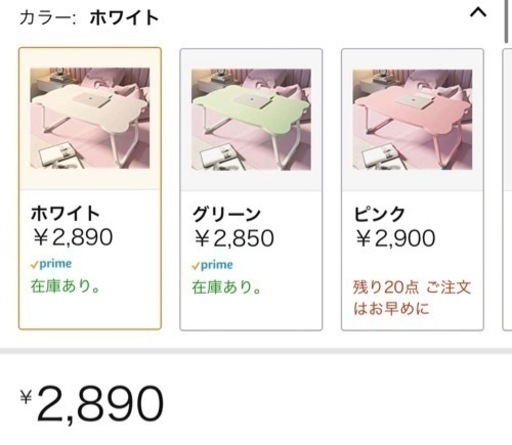The image size is (512, 445).
Task: Click 在庫あり text under ホワイト
Action: [65, 286]
